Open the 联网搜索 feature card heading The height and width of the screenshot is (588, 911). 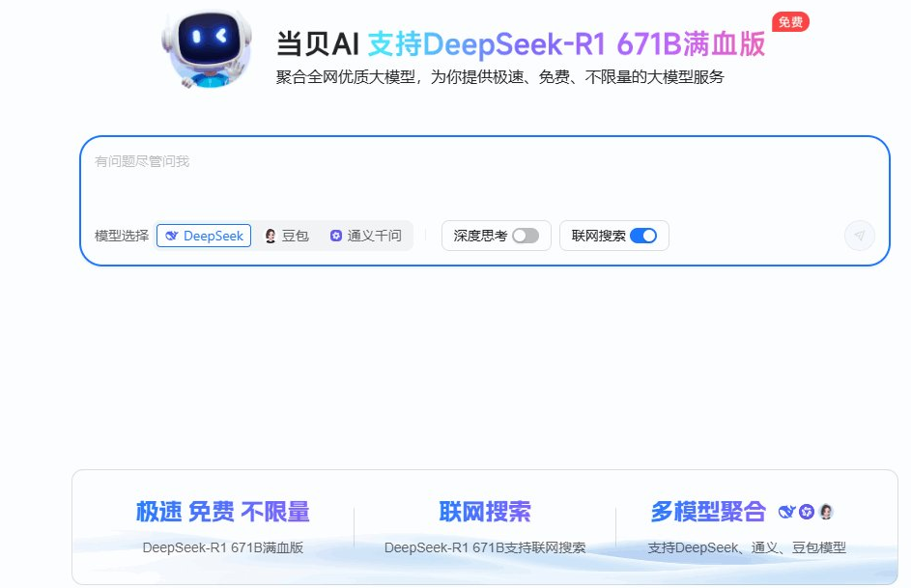tap(485, 512)
